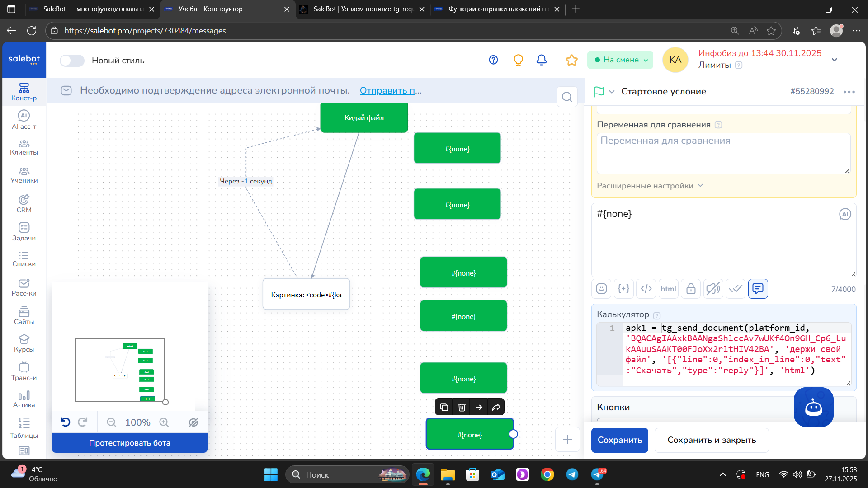Click the emoji picker icon
This screenshot has height=488, width=868.
click(x=601, y=289)
